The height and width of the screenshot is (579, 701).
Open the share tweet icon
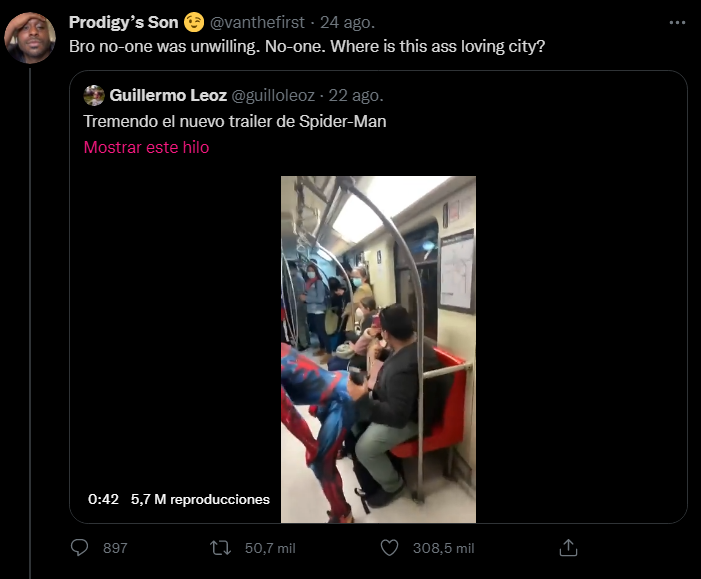pyautogui.click(x=568, y=548)
